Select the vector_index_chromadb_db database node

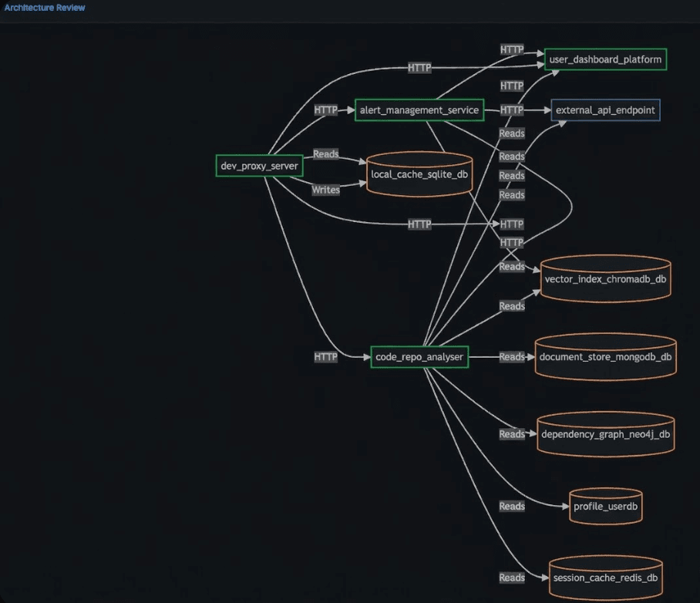[605, 278]
